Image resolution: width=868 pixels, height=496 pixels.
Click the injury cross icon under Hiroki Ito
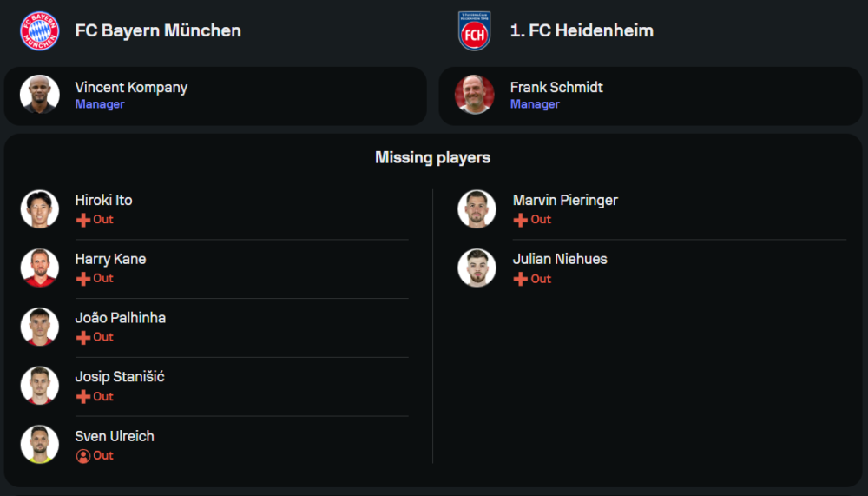point(83,220)
